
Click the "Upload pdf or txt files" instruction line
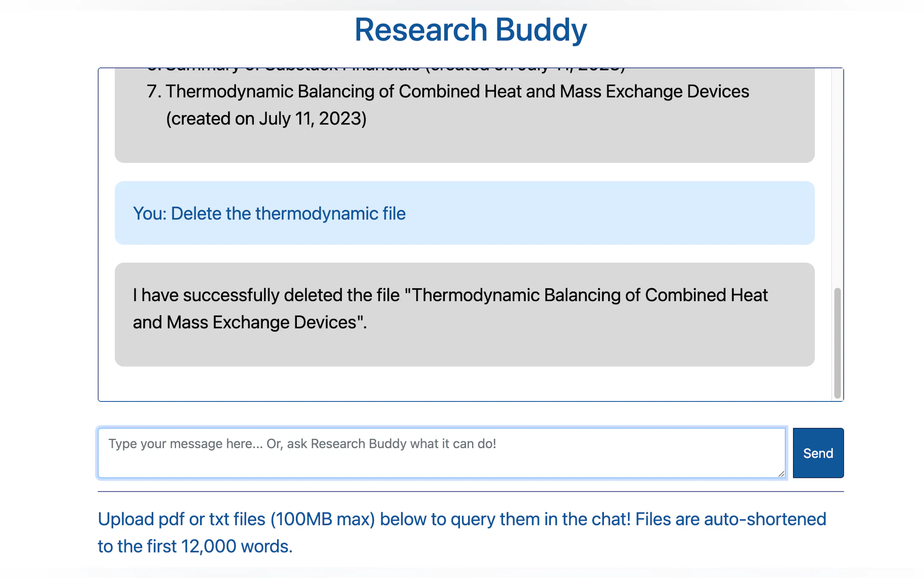(x=461, y=519)
